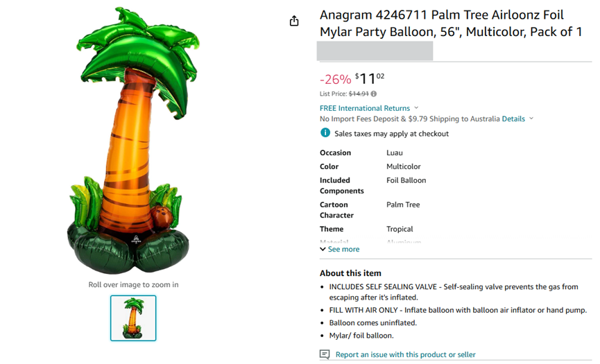
Task: Click the $11.02 price
Action: coord(370,79)
